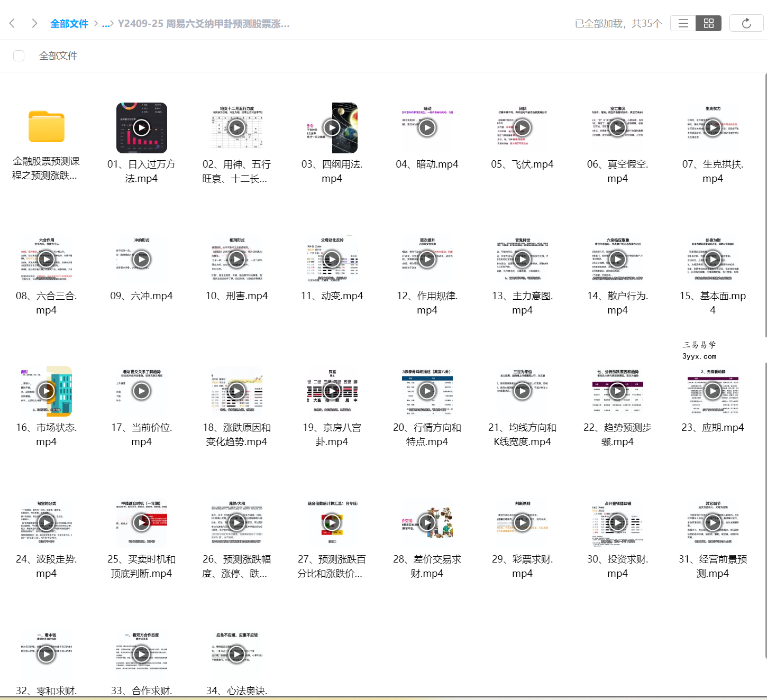
Task: Open thumbnail of 31、经营前景预测.mp4
Action: (713, 522)
